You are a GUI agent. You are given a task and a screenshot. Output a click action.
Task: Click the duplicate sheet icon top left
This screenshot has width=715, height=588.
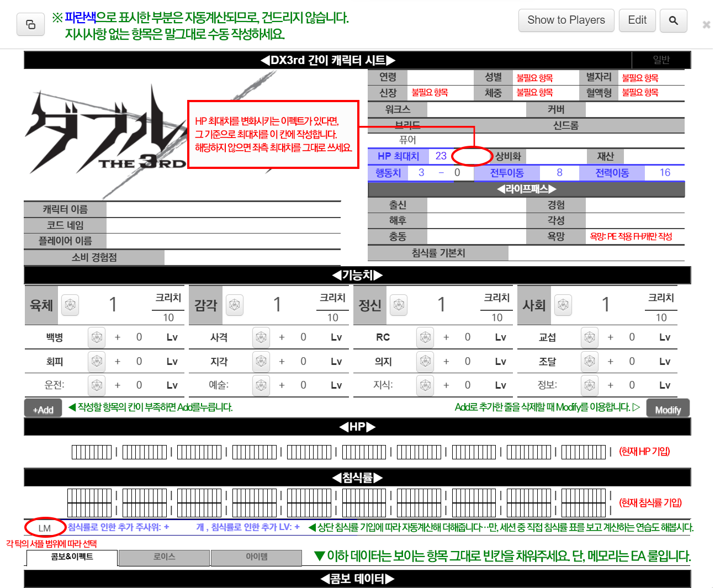30,24
